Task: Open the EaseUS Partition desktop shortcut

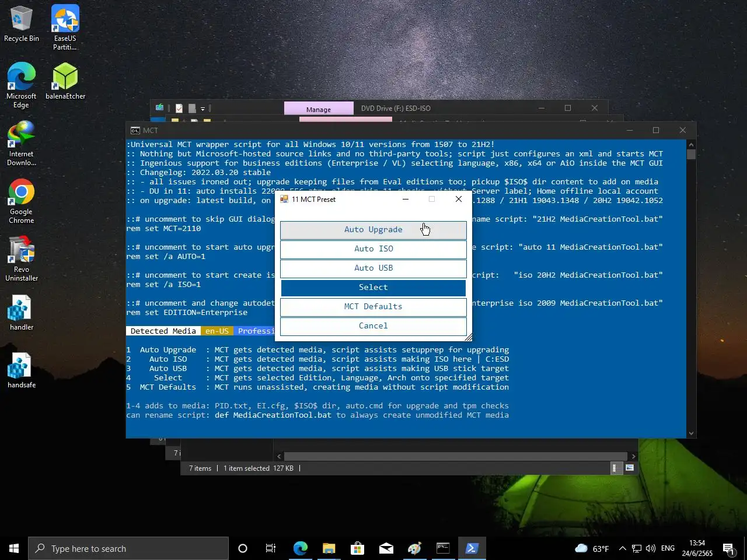Action: [x=65, y=27]
